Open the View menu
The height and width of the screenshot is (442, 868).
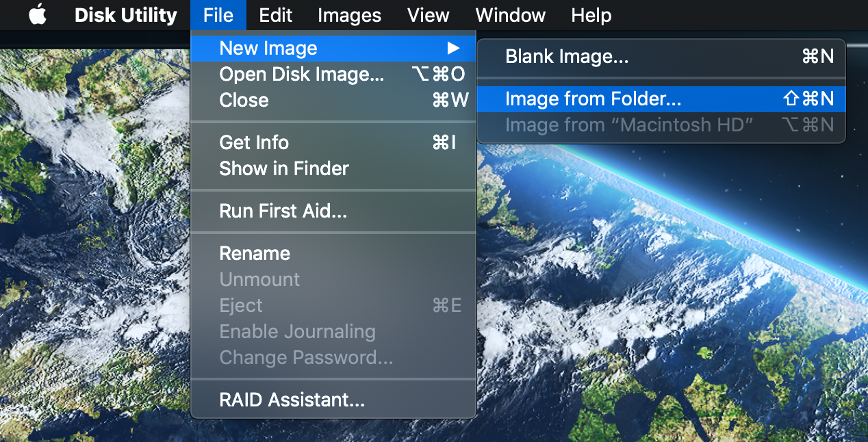pyautogui.click(x=428, y=15)
